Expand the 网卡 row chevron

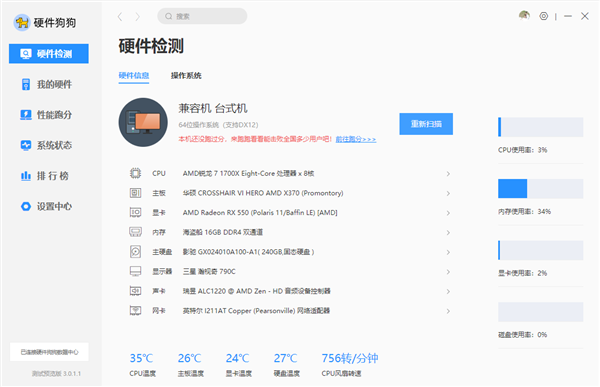click(x=448, y=311)
